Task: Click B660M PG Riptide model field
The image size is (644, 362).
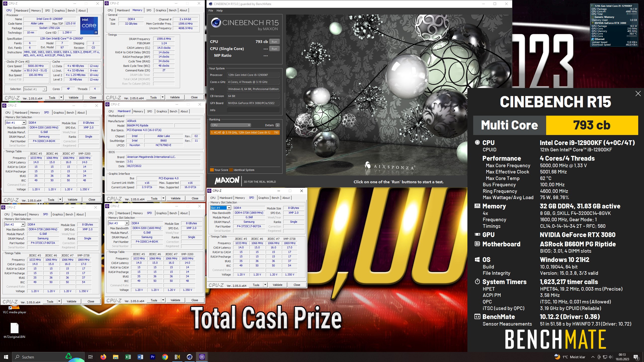Action: click(x=149, y=125)
